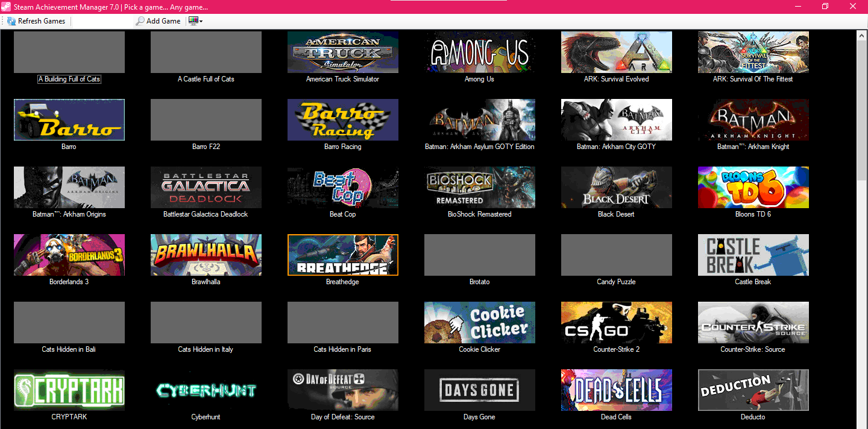Select the Deducto thumbnail
The width and height of the screenshot is (868, 429).
753,390
